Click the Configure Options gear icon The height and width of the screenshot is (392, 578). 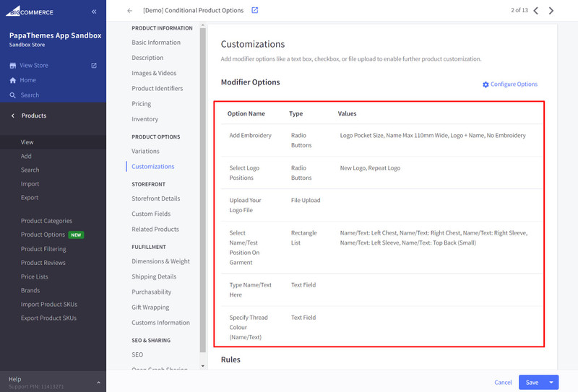pyautogui.click(x=486, y=84)
